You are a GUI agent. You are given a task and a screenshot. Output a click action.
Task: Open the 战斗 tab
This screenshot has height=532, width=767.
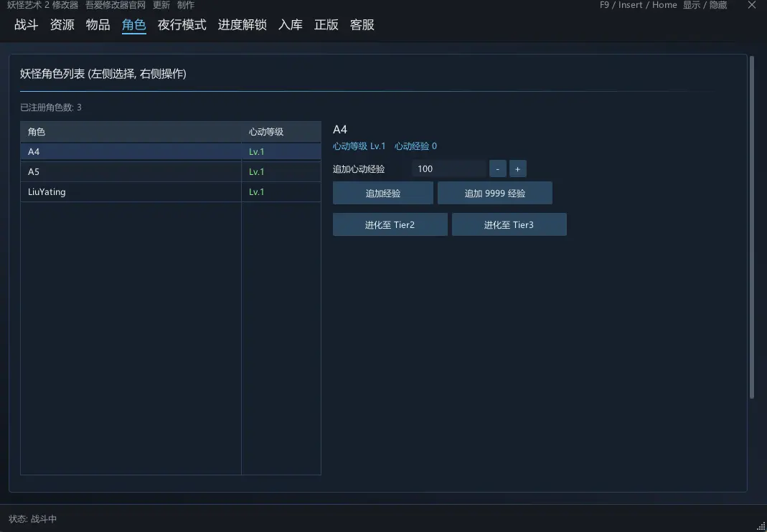tap(26, 25)
